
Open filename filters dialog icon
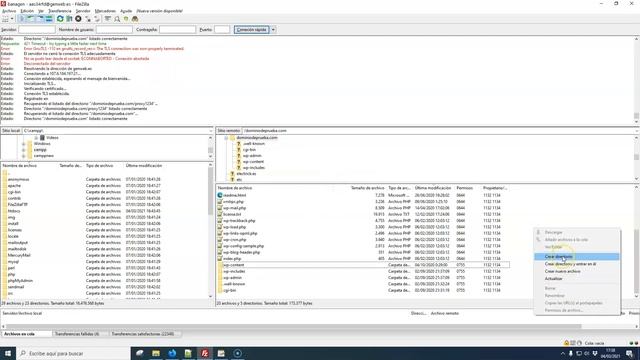coord(108,19)
